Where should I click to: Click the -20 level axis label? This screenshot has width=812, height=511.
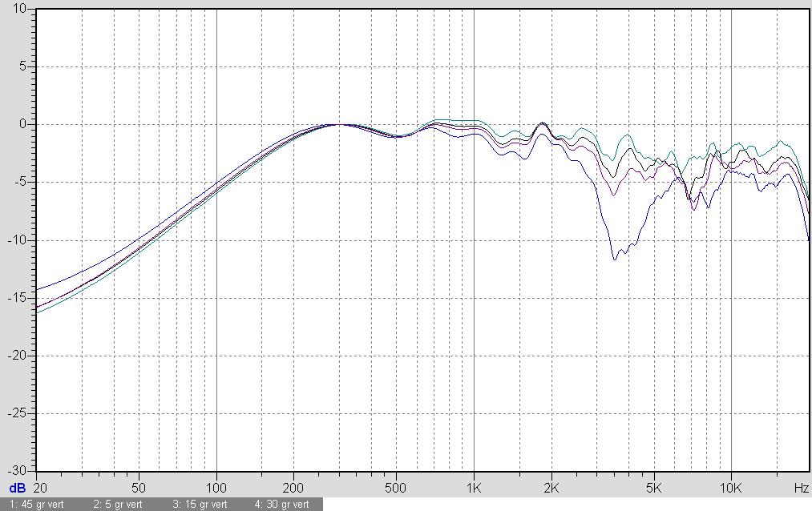point(17,356)
